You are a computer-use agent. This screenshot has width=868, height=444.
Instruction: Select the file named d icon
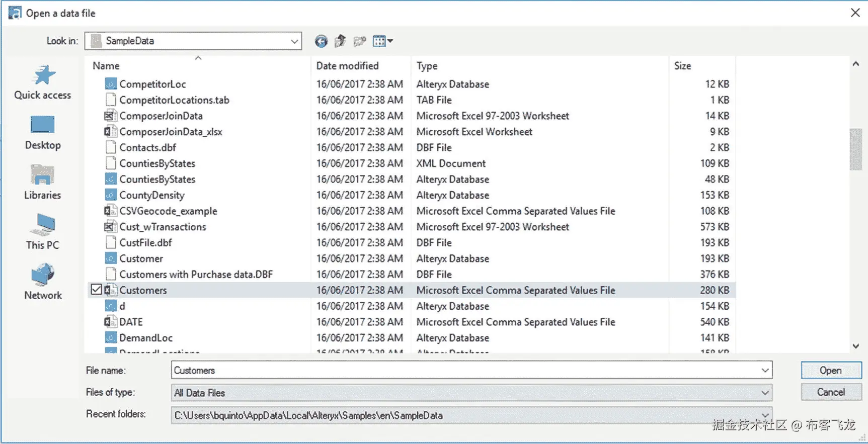[111, 306]
